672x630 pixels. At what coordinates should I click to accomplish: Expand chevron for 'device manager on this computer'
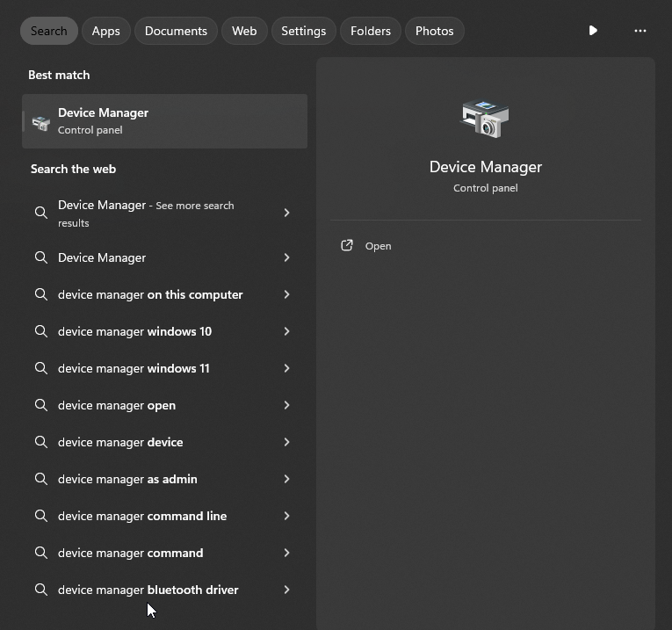pos(286,294)
